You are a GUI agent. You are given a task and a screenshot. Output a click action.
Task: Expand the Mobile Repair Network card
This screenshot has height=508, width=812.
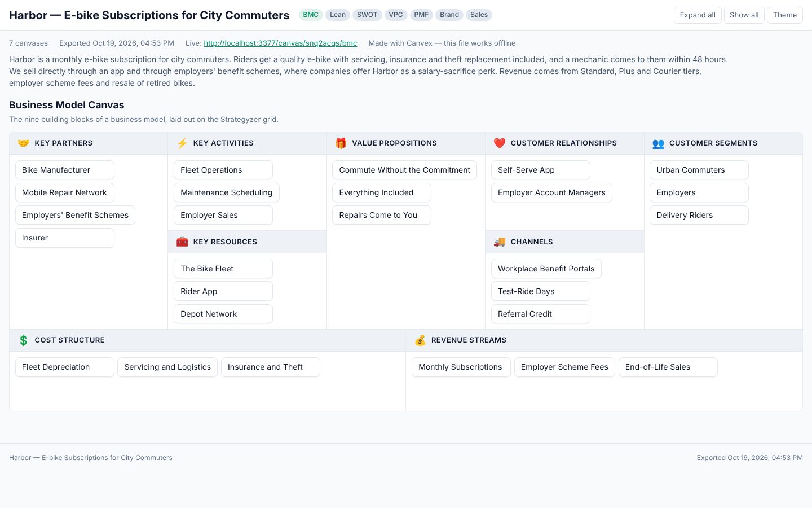tap(65, 192)
